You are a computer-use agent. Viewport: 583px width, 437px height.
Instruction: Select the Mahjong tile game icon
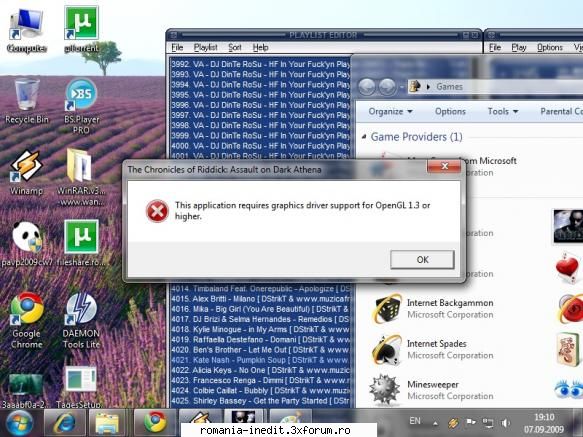[x=568, y=349]
